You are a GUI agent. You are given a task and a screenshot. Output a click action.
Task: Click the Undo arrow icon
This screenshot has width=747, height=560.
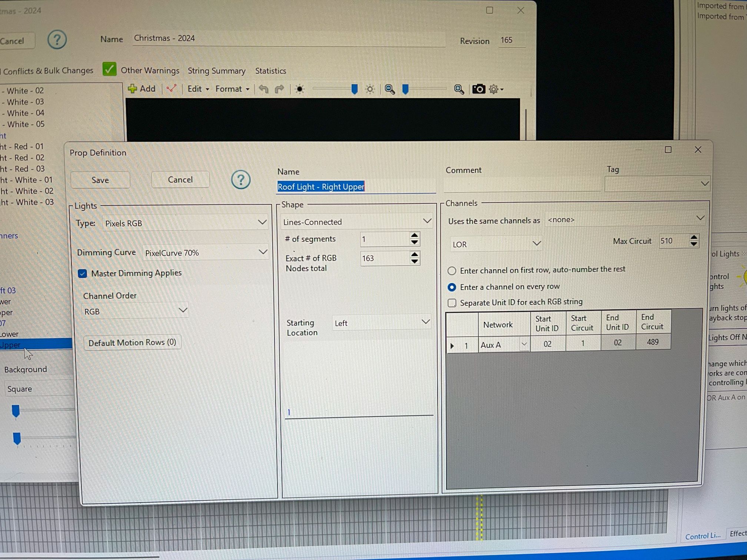pyautogui.click(x=264, y=89)
